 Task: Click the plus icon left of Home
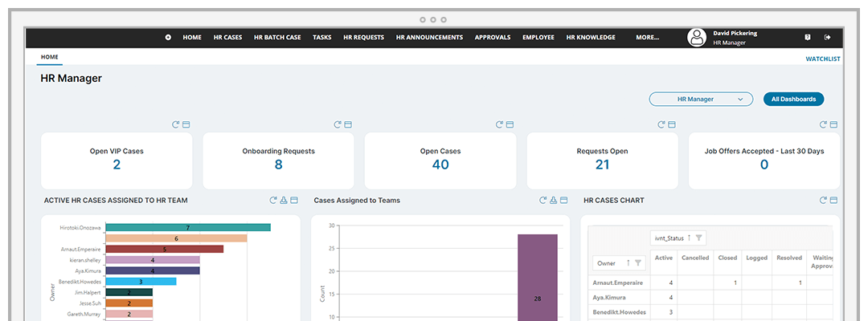(x=168, y=38)
